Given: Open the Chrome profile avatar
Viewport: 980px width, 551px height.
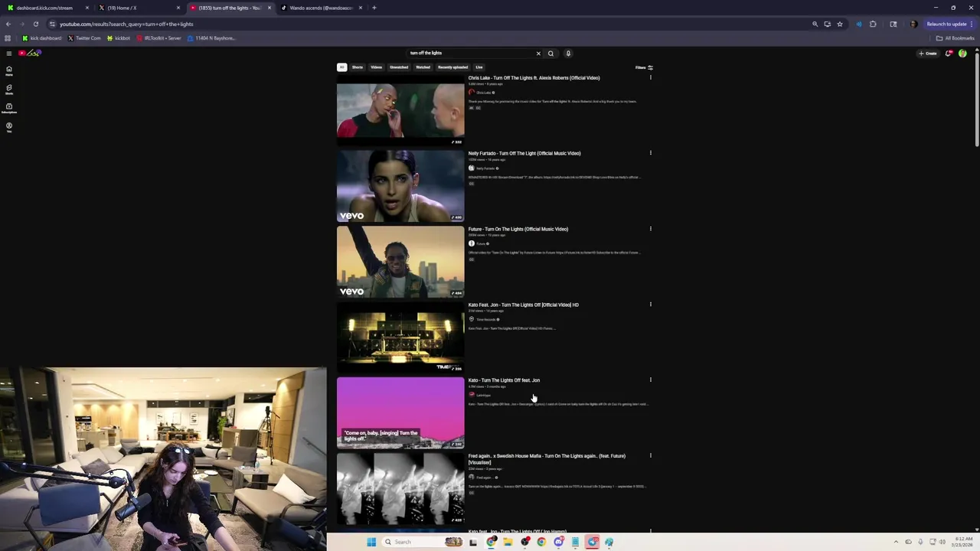Looking at the screenshot, I should 913,24.
